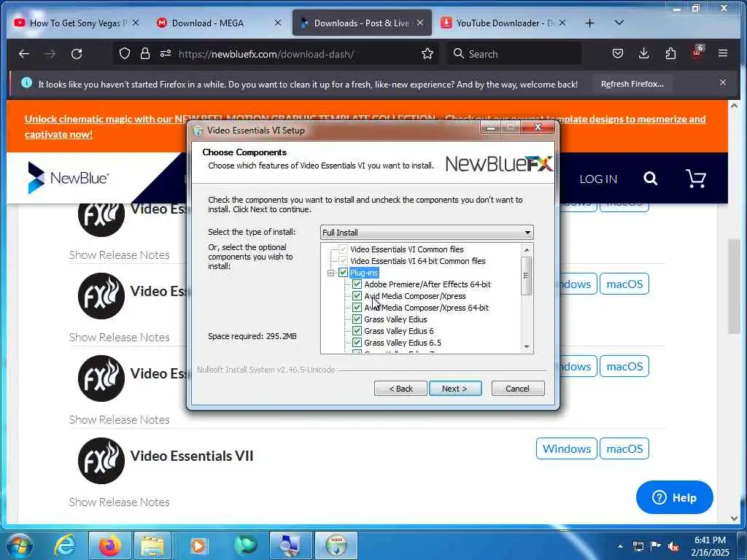Focus the Firefox Search box
The width and height of the screenshot is (747, 560).
[514, 54]
